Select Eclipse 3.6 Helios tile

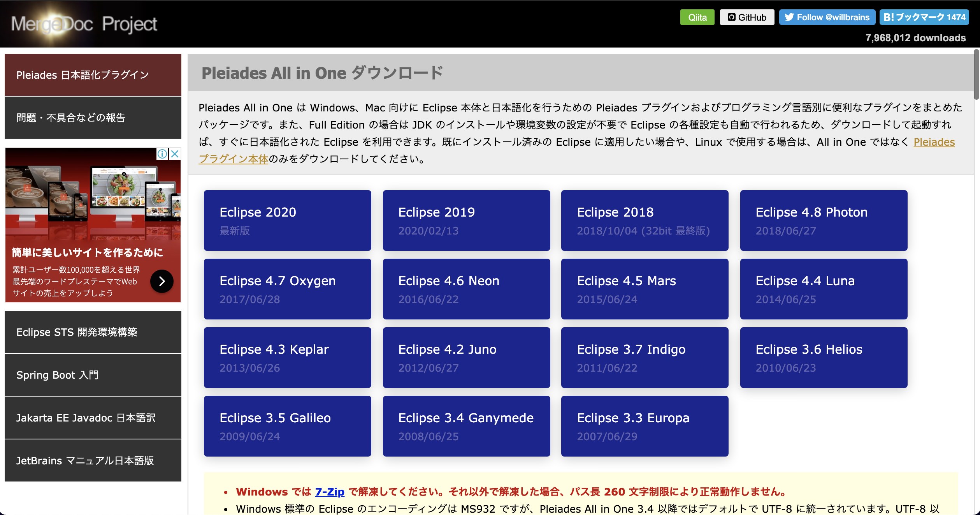[x=824, y=358]
